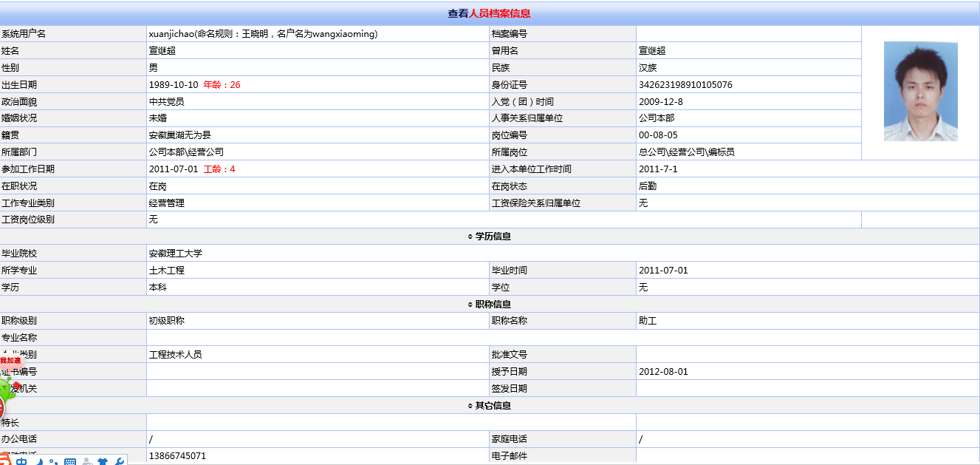Image resolution: width=980 pixels, height=465 pixels.
Task: Click the 经营管理 work category value
Action: coord(166,203)
